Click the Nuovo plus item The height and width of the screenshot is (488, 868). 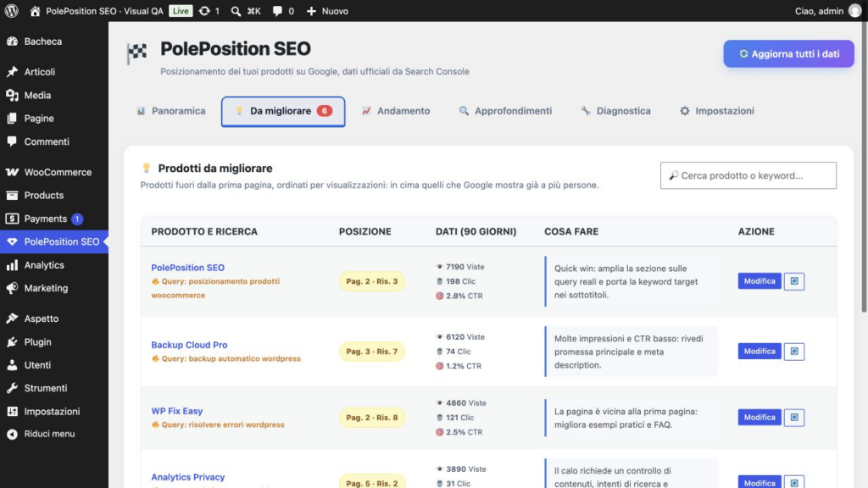327,11
